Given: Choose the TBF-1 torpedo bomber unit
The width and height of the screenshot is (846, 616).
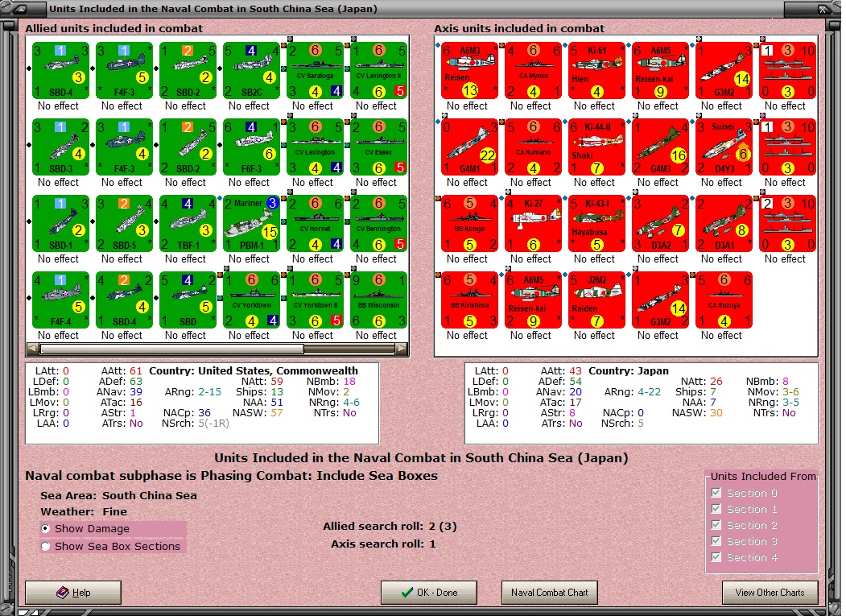Looking at the screenshot, I should (188, 224).
